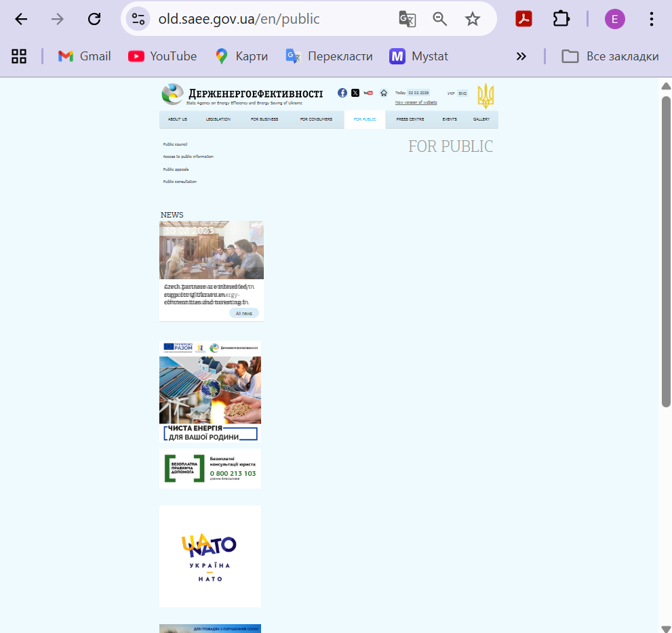Click the Google Translate icon in address bar
Screen dimensions: 672x633
[x=407, y=19]
